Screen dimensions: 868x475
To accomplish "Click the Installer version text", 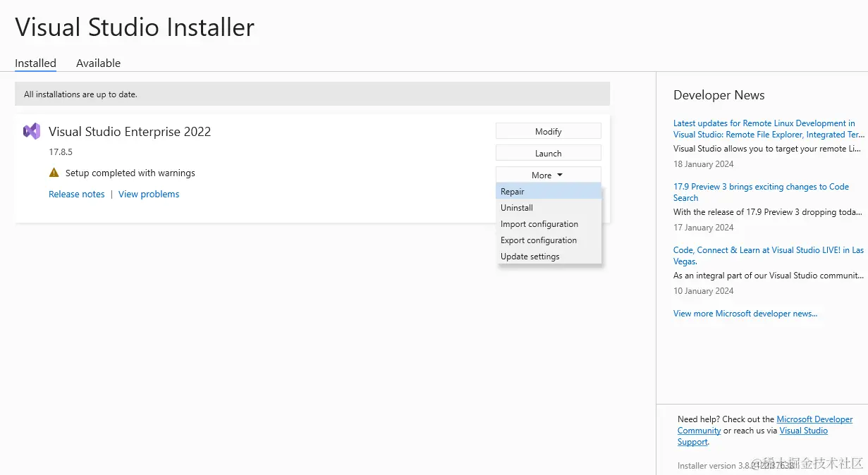I will tap(737, 465).
